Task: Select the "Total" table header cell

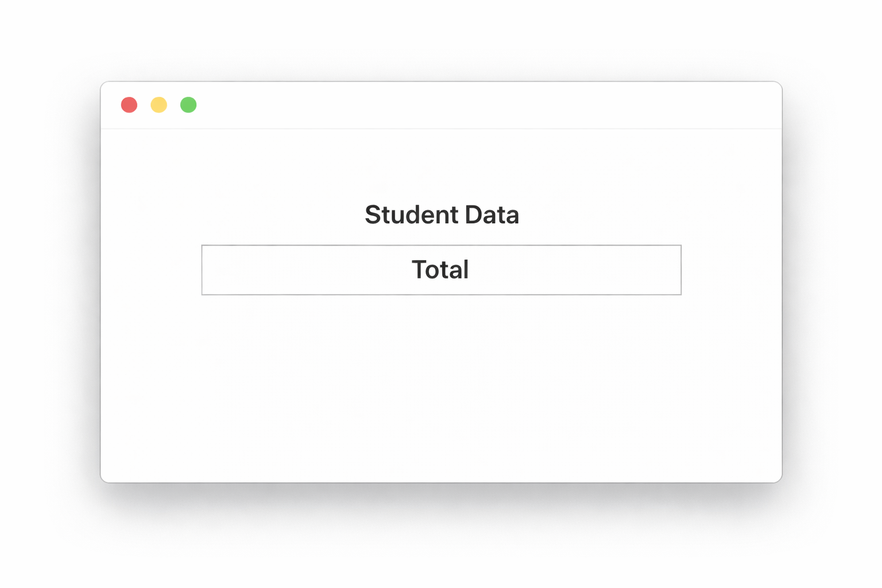Action: 441,270
